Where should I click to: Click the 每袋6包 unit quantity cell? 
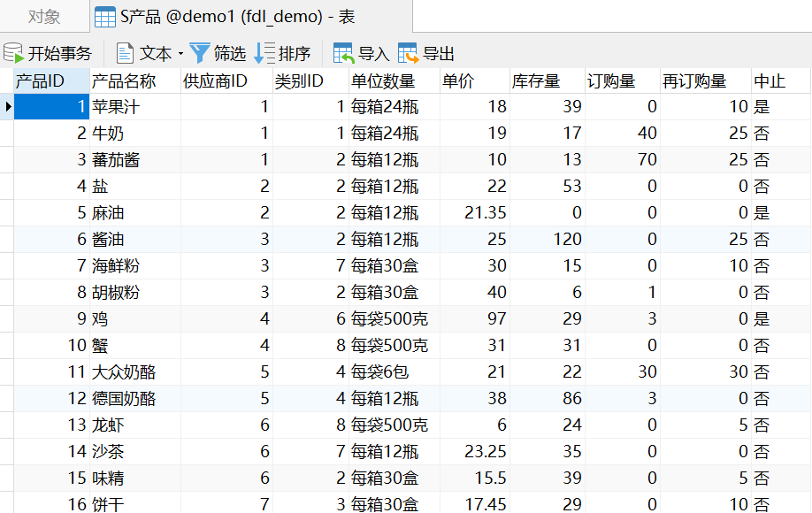379,372
